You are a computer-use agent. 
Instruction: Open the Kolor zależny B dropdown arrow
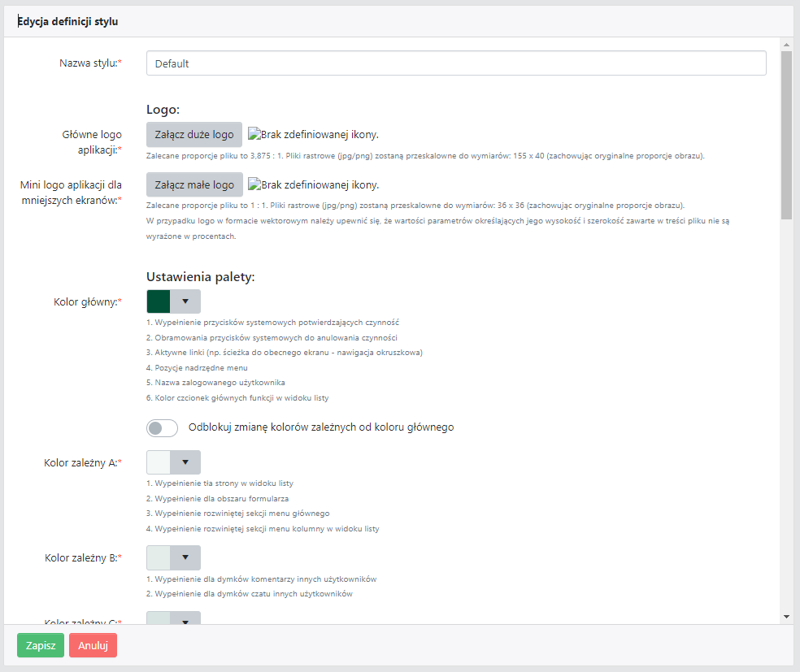185,557
